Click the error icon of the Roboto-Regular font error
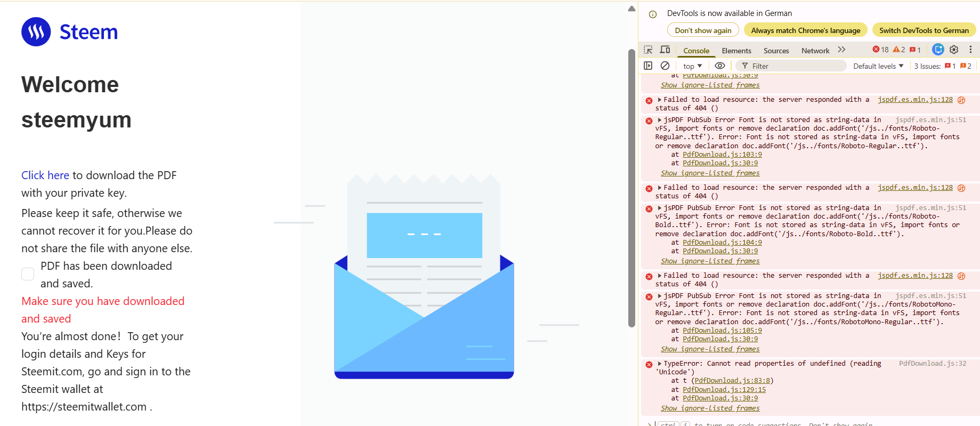Viewport: 980px width, 426px height. 649,121
